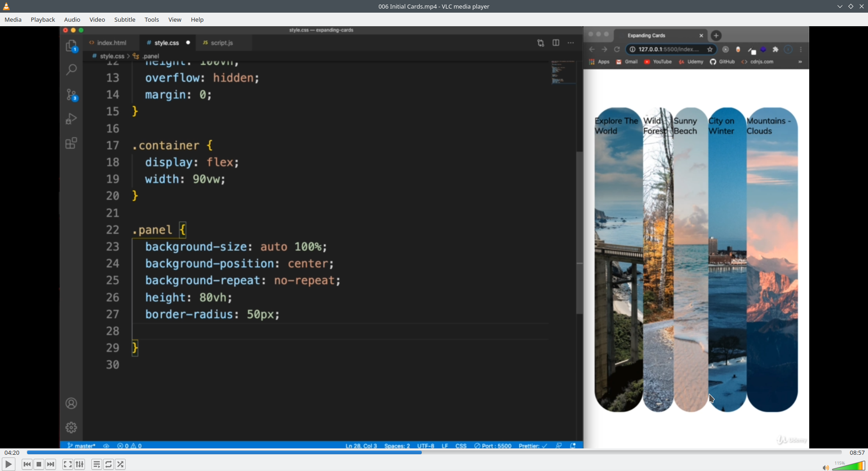This screenshot has height=471, width=868.
Task: Click the browser back arrow
Action: pos(592,49)
